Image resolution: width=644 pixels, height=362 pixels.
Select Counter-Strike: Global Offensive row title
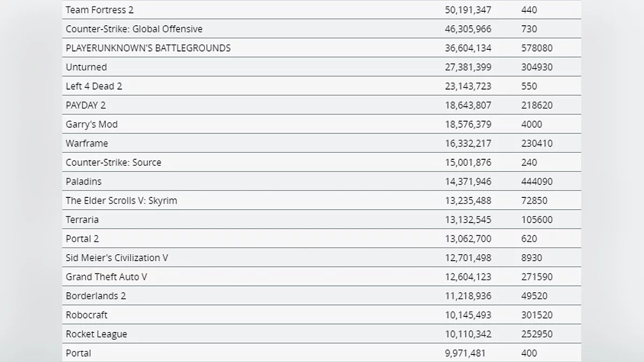click(134, 29)
